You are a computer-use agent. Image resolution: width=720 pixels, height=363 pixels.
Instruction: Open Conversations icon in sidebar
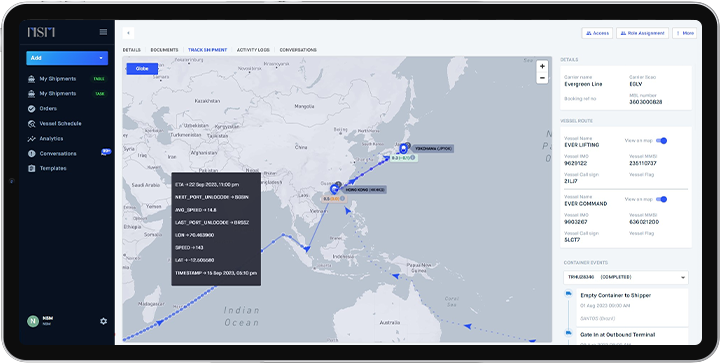click(31, 154)
